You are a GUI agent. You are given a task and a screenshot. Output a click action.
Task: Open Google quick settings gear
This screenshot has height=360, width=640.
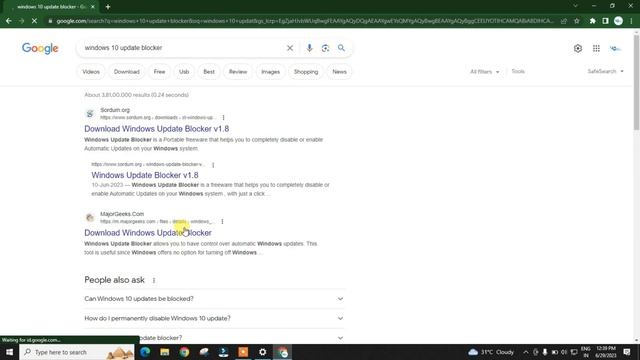click(x=578, y=49)
